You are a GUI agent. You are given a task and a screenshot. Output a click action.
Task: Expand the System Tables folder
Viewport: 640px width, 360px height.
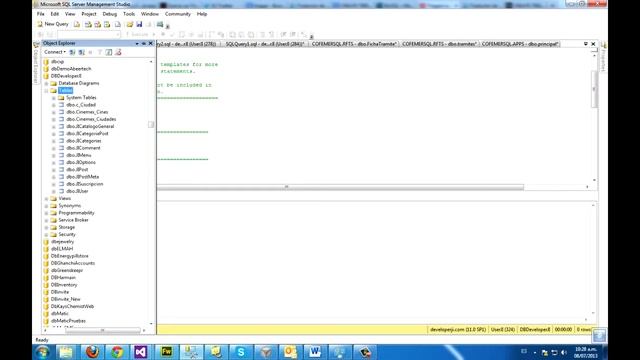coord(53,98)
